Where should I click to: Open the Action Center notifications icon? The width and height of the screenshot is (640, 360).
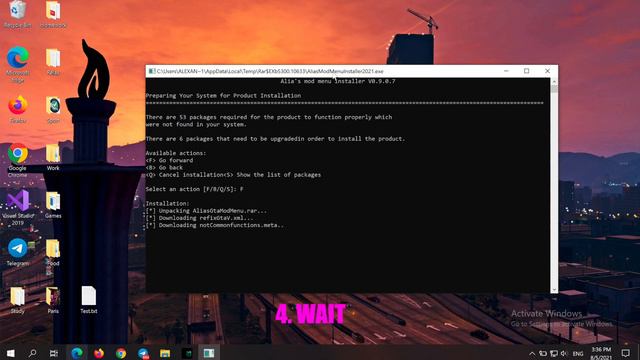(x=626, y=353)
